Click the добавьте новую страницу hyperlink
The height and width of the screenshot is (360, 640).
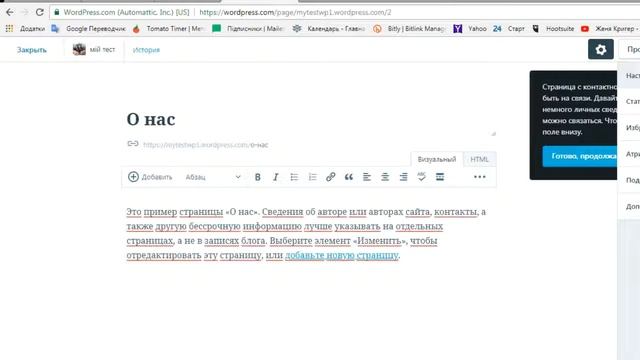[x=342, y=255]
